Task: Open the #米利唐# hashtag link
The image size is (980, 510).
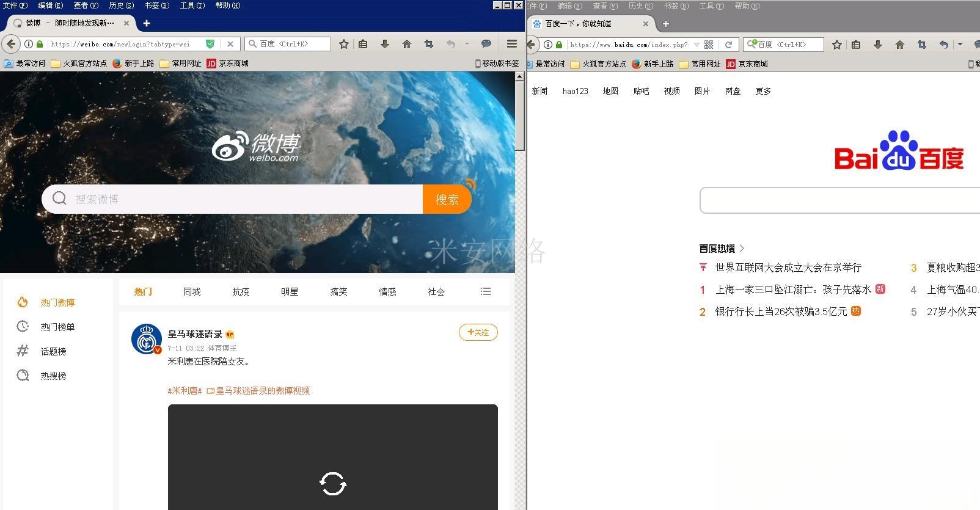Action: click(185, 390)
